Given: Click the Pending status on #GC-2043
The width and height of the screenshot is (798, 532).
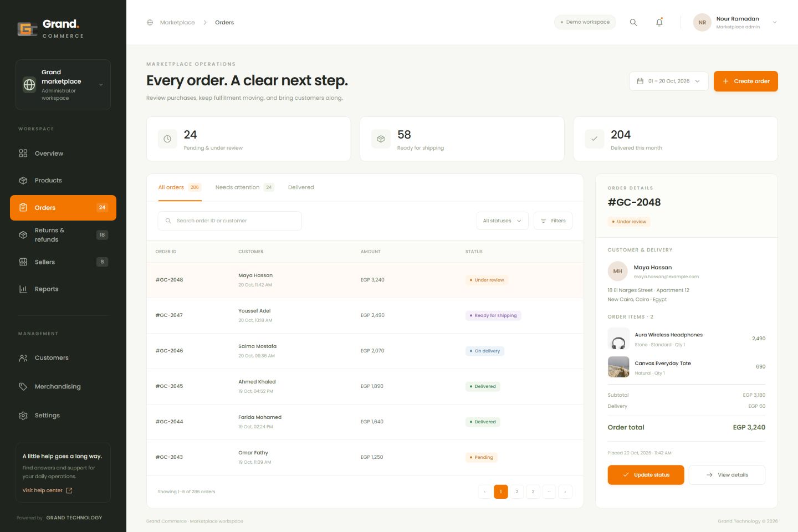Looking at the screenshot, I should point(481,457).
